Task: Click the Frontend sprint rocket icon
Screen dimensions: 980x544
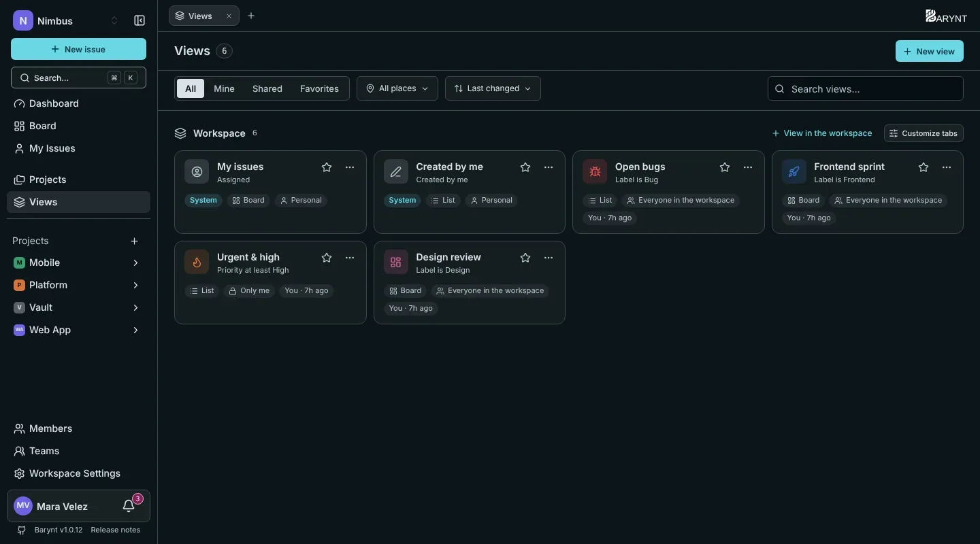Action: (x=794, y=171)
